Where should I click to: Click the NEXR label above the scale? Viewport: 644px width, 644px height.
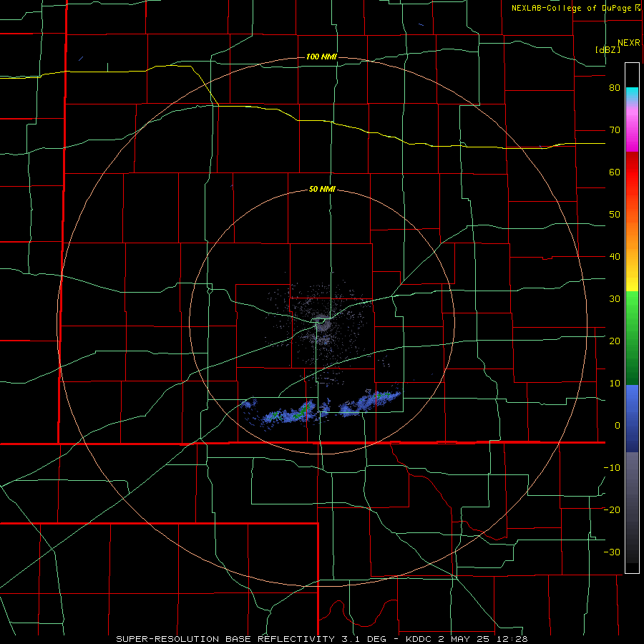(x=629, y=43)
